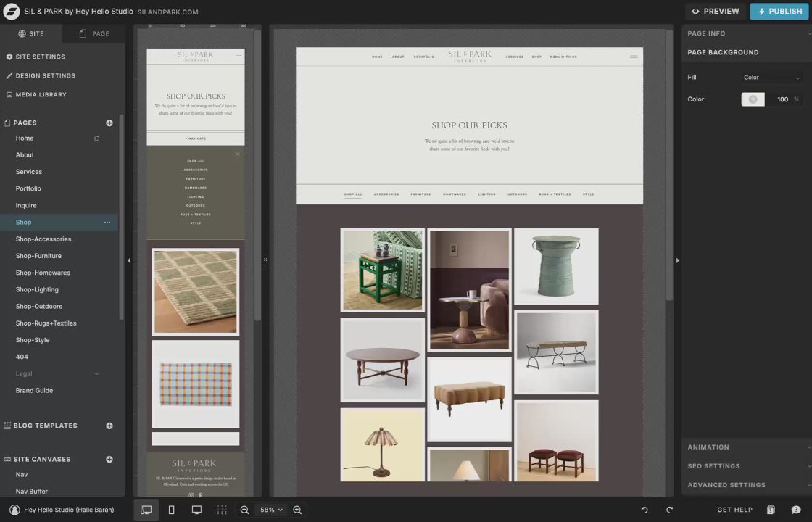Expand the Legal pages folder

pos(96,374)
